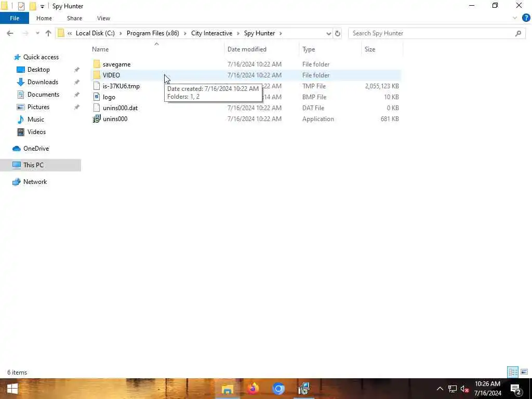Image resolution: width=532 pixels, height=399 pixels.
Task: Open the recent locations dropdown arrow
Action: (x=37, y=33)
